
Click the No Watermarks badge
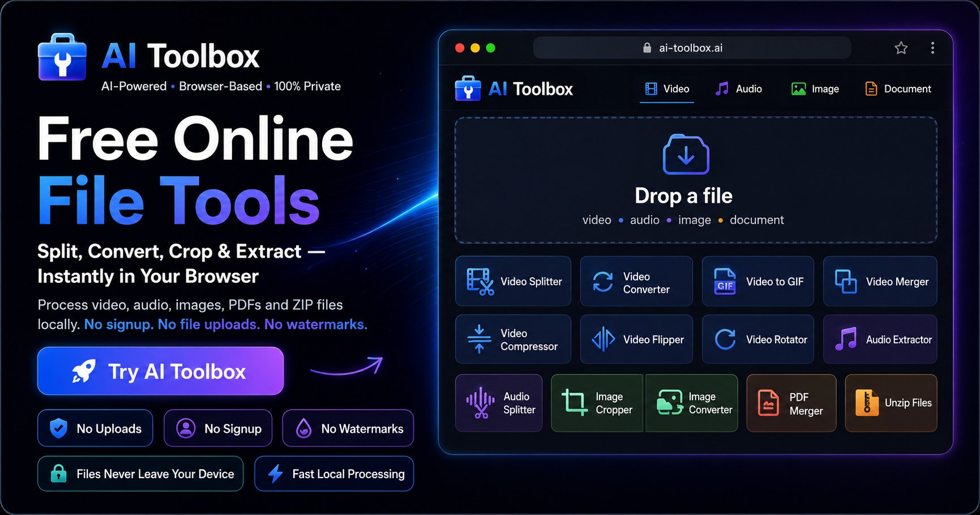[x=348, y=428]
